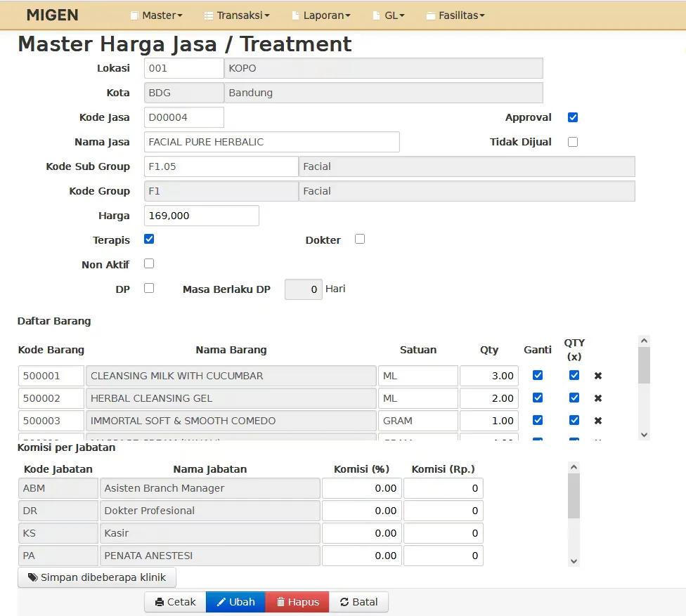Image resolution: width=686 pixels, height=616 pixels.
Task: Open the Laporan menu
Action: (x=321, y=15)
